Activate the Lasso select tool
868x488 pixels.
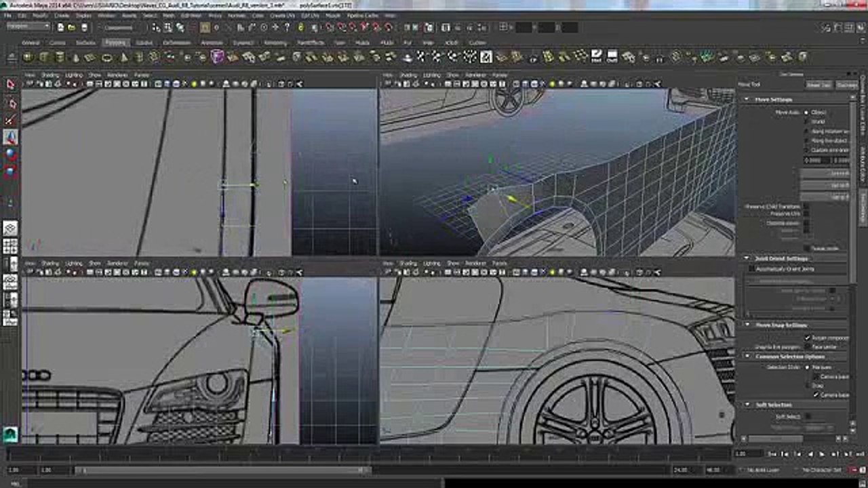pyautogui.click(x=11, y=103)
